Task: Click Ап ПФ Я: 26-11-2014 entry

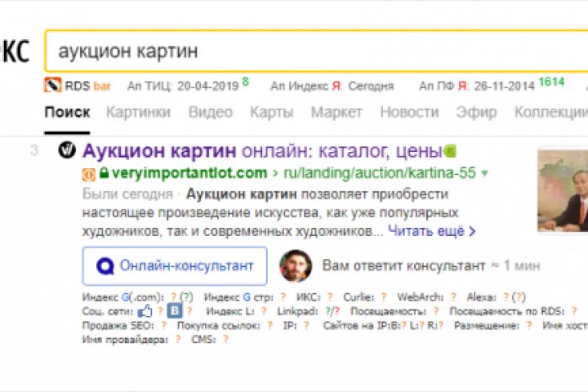Action: [492, 85]
